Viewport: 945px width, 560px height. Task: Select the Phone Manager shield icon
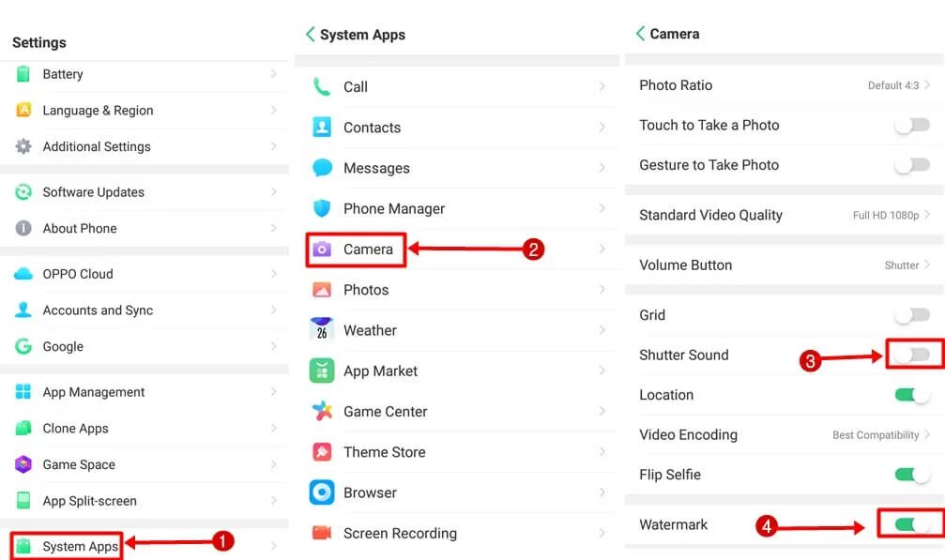click(322, 208)
